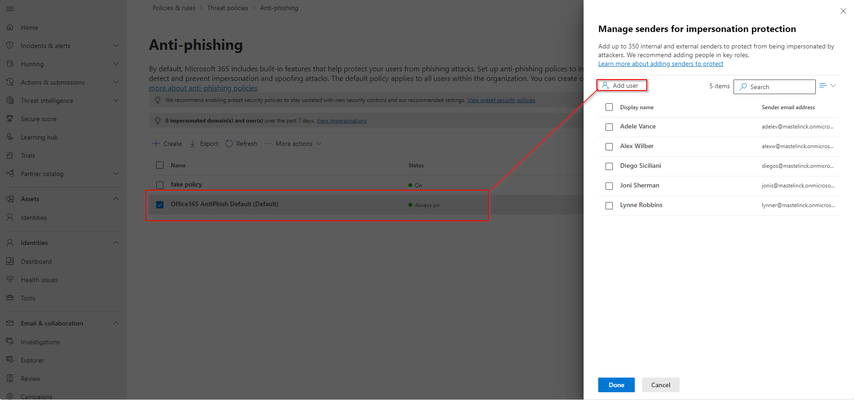Click the Email & collaboration envelope icon
This screenshot has width=854, height=400.
click(9, 323)
